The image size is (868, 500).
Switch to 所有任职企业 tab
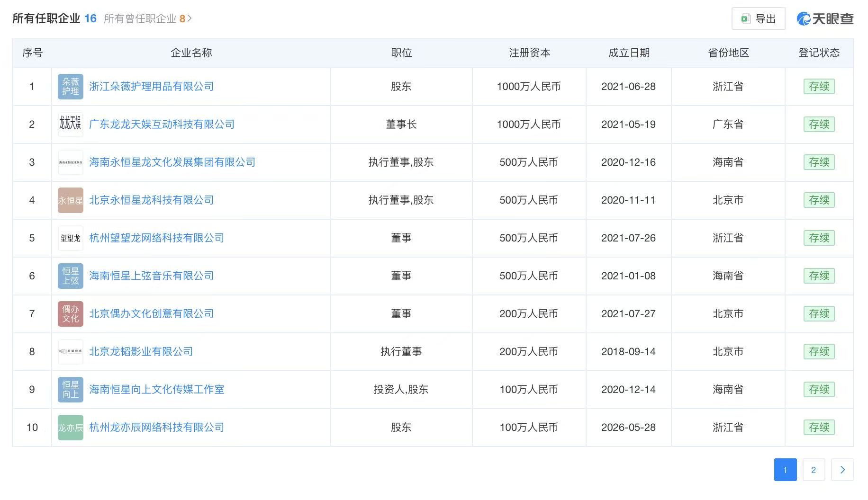54,18
